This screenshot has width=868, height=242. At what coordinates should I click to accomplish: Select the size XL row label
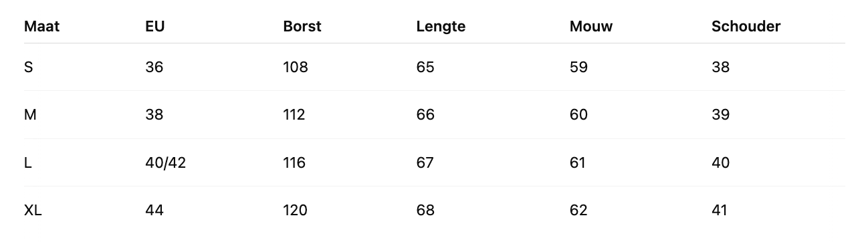tap(33, 211)
